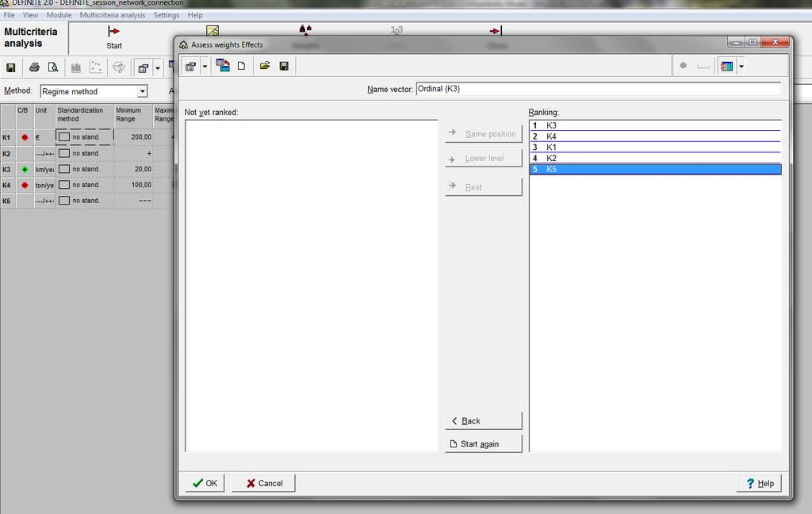
Task: Click the Start again button
Action: tap(484, 443)
